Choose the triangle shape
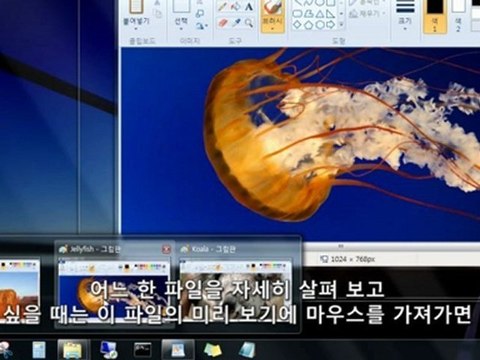 (x=320, y=14)
